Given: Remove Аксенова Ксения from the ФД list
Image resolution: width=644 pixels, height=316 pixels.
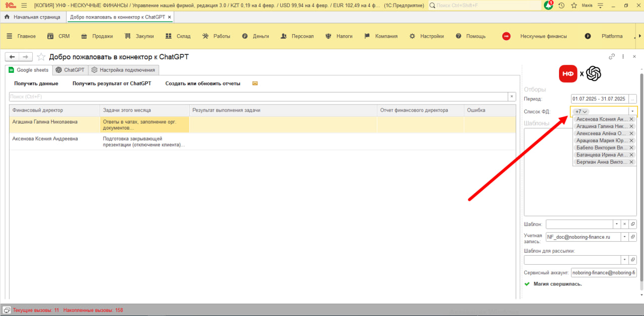Looking at the screenshot, I should (x=631, y=119).
